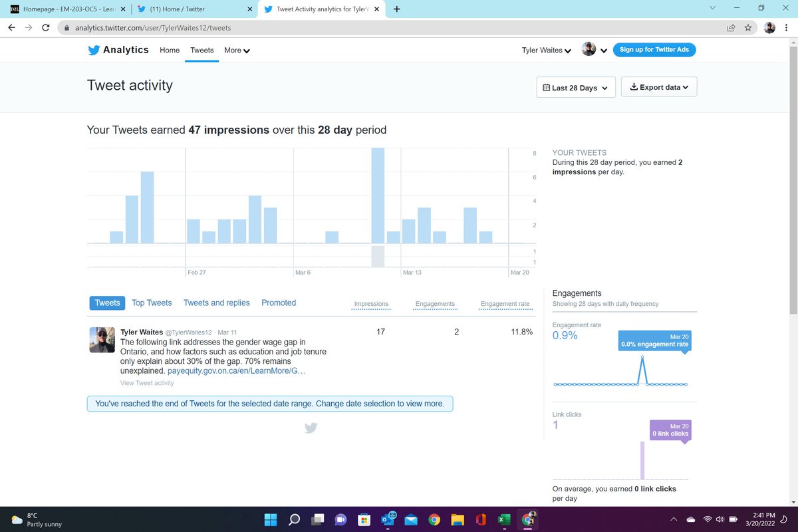
Task: Open Chrome three-dot menu
Action: [x=787, y=28]
